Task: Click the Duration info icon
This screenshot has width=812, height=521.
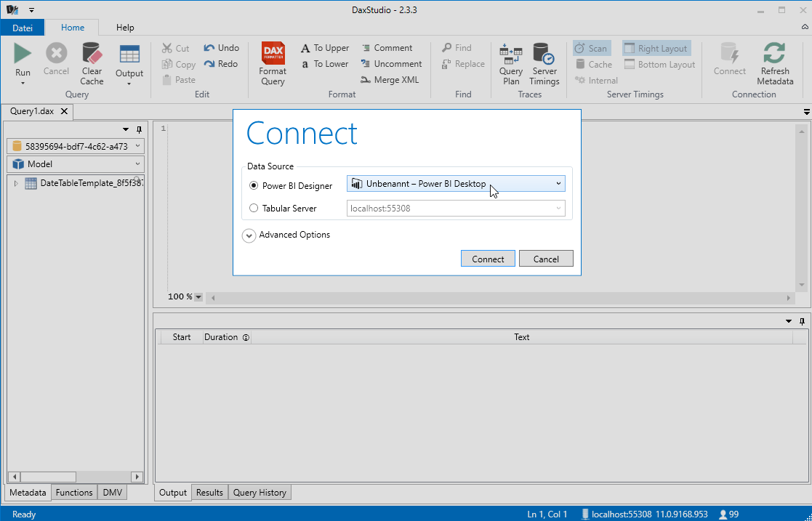Action: point(246,338)
